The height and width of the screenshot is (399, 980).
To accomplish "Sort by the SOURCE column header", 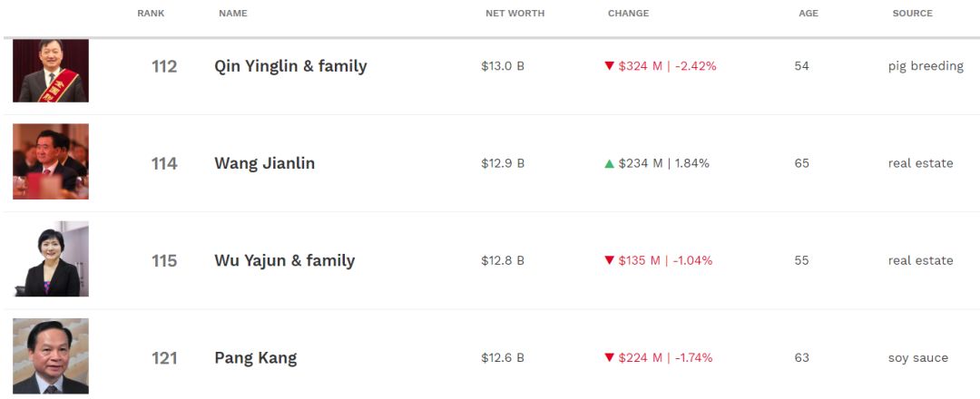I will point(913,13).
